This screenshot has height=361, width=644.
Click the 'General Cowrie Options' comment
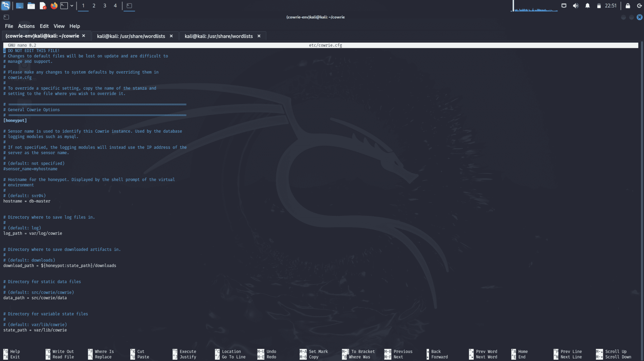click(34, 110)
